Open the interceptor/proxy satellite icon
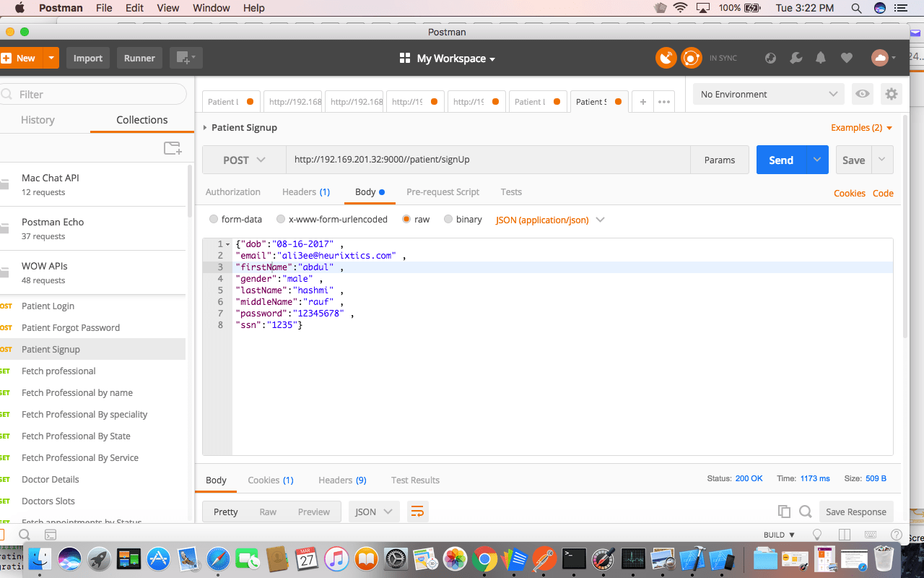 [666, 58]
